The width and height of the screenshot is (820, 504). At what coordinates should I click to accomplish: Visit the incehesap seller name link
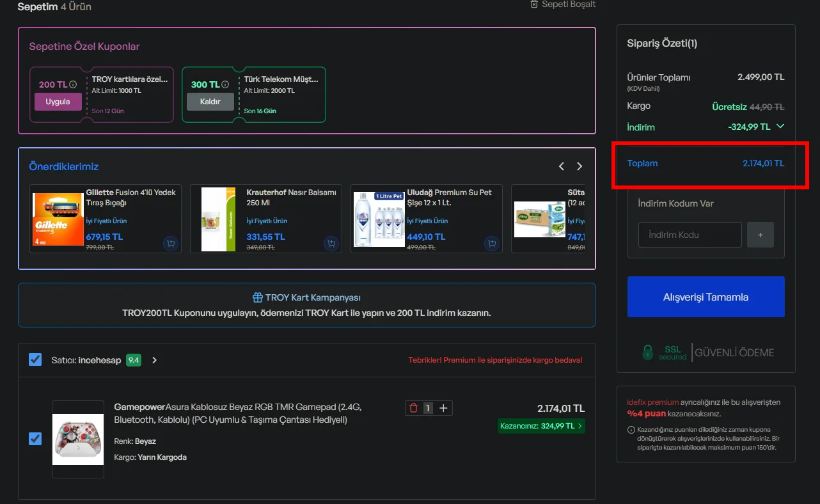100,360
